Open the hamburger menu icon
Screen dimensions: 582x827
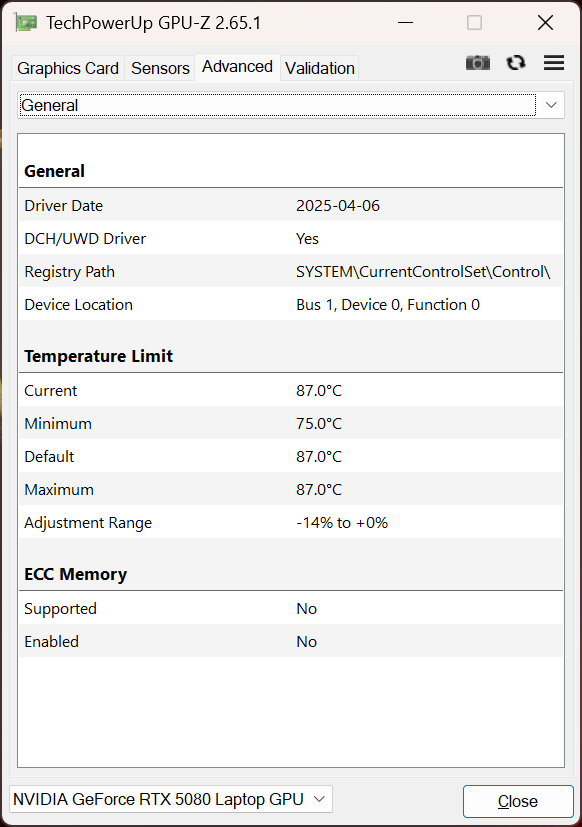(554, 63)
